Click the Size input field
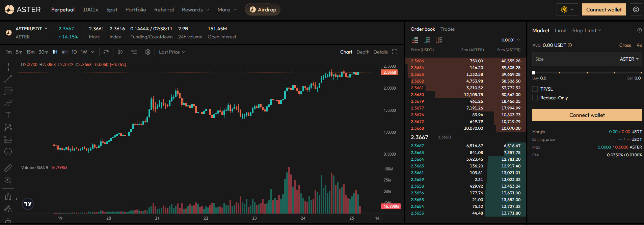The height and width of the screenshot is (225, 644). coord(574,59)
